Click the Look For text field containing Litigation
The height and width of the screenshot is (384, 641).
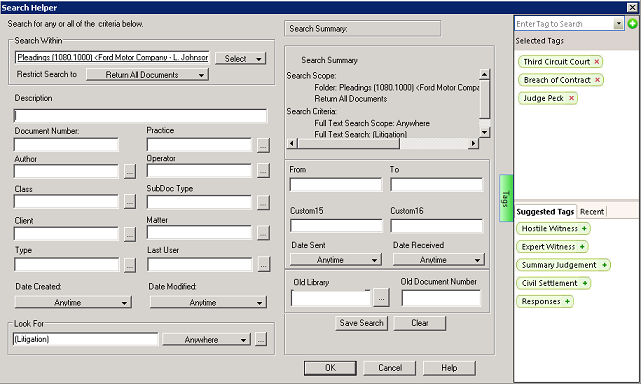85,339
